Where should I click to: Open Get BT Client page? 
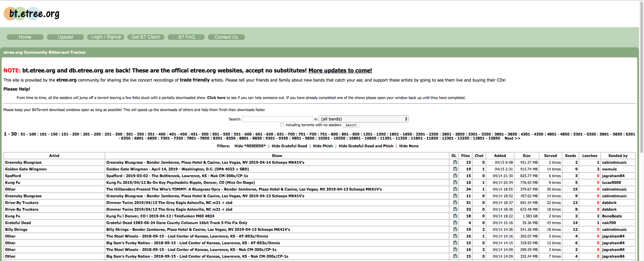coord(146,37)
